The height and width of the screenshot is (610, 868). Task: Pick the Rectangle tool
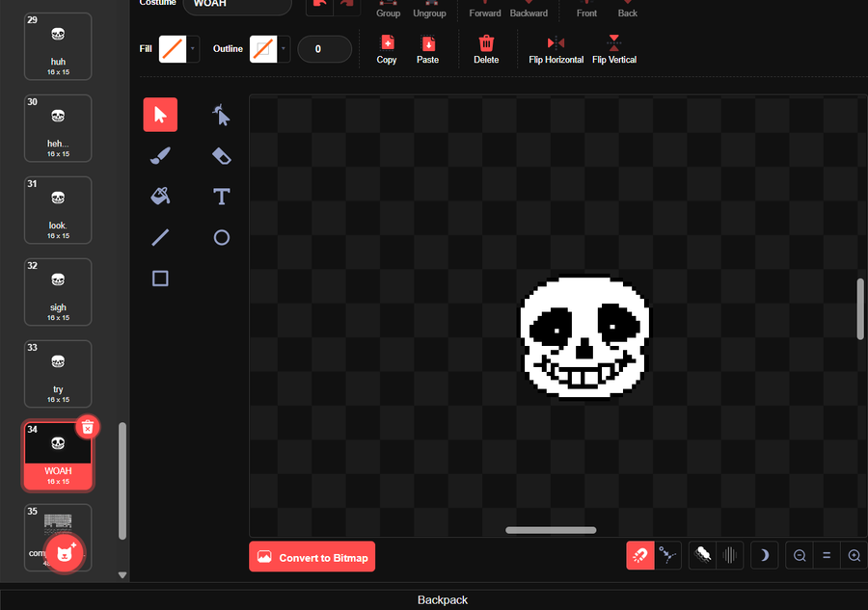pos(160,278)
